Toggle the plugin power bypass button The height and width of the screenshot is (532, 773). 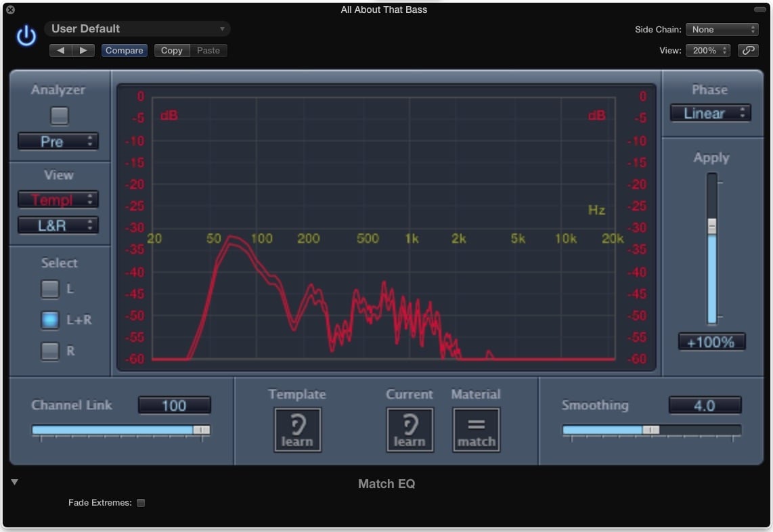coord(26,35)
